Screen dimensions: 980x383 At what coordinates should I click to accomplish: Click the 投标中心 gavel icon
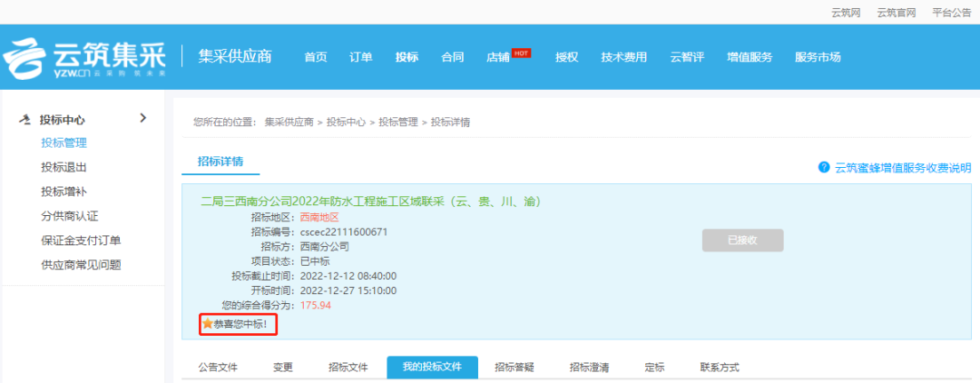(24, 119)
